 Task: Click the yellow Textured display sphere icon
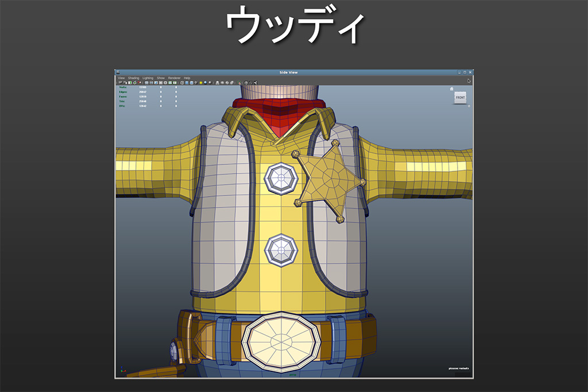point(200,83)
